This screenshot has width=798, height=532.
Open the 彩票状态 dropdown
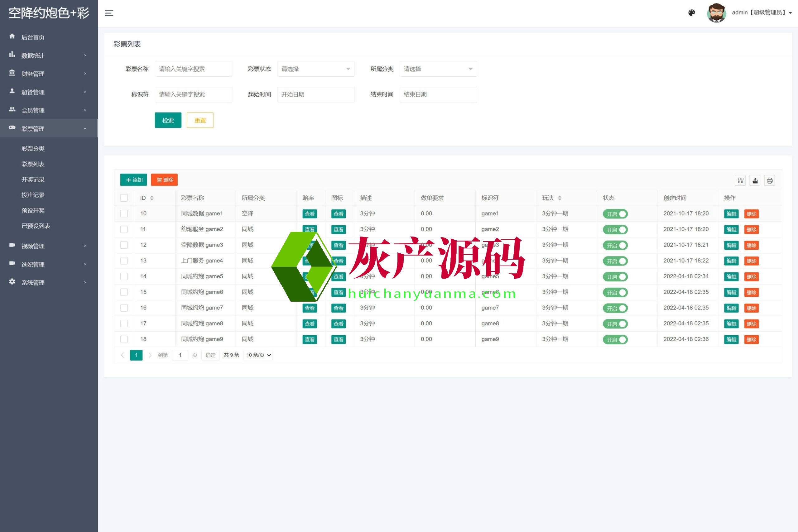tap(315, 69)
